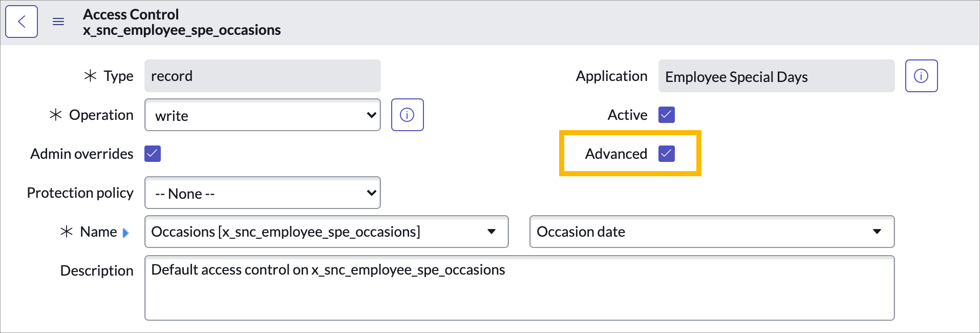Open the Occasions table name dropdown
980x333 pixels.
point(327,232)
